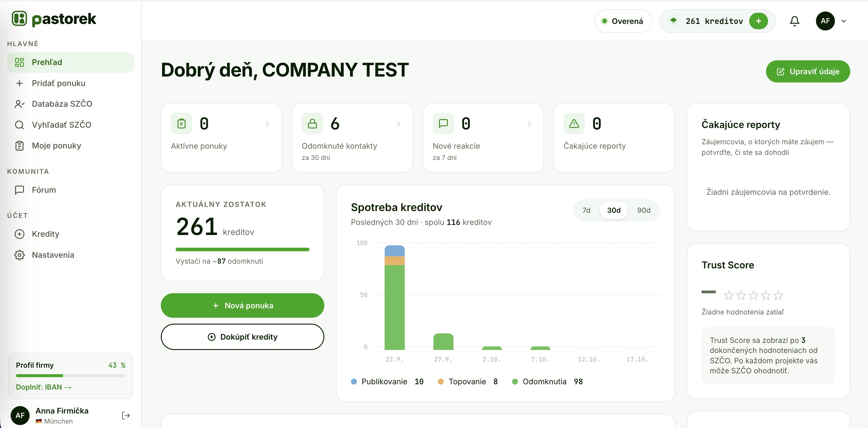Viewport: 868px width, 428px height.
Task: Click the Overená status badge
Action: tap(623, 21)
